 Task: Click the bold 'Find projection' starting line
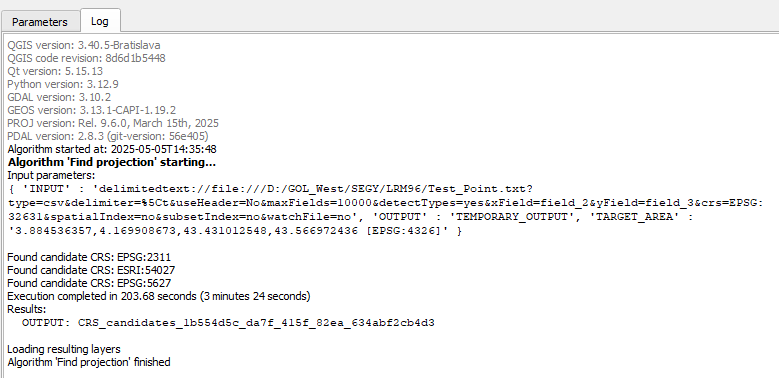point(112,162)
